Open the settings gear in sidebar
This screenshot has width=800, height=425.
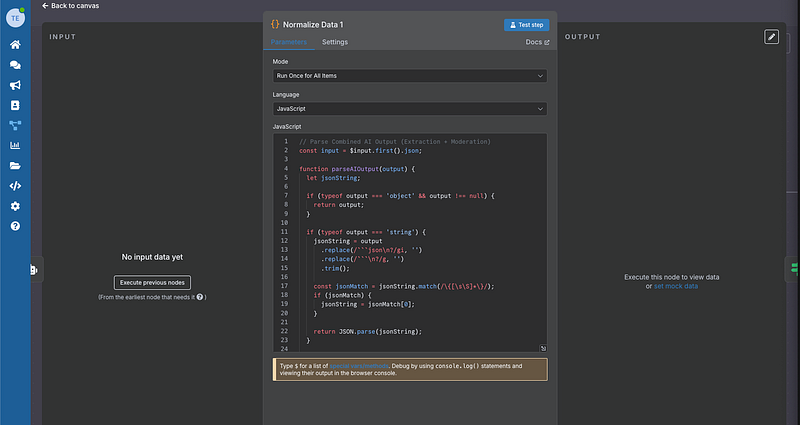click(x=15, y=206)
